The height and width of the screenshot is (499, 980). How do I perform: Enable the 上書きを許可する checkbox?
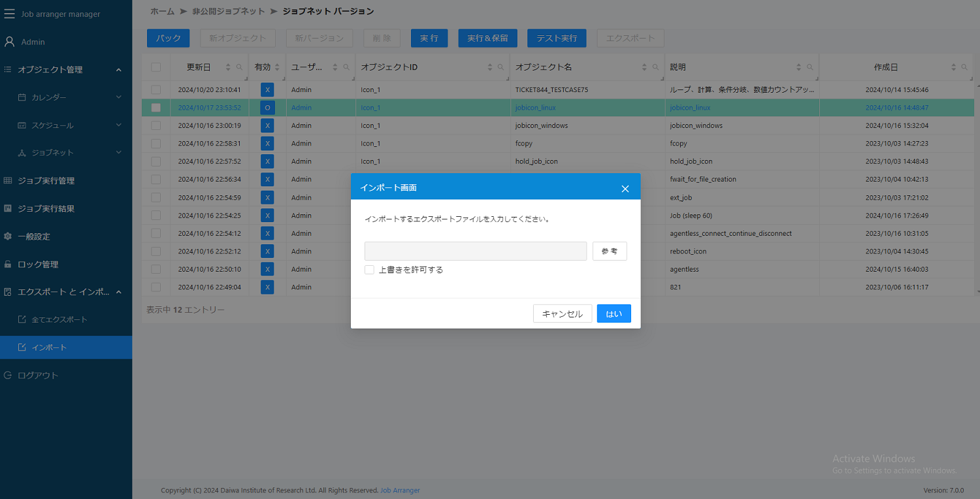coord(370,270)
